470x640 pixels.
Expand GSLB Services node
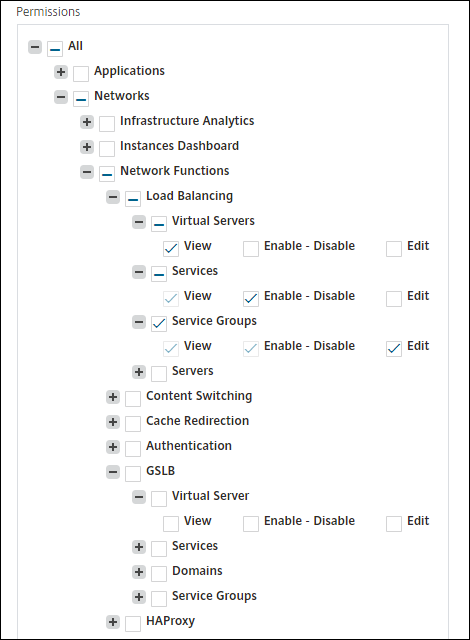click(139, 547)
